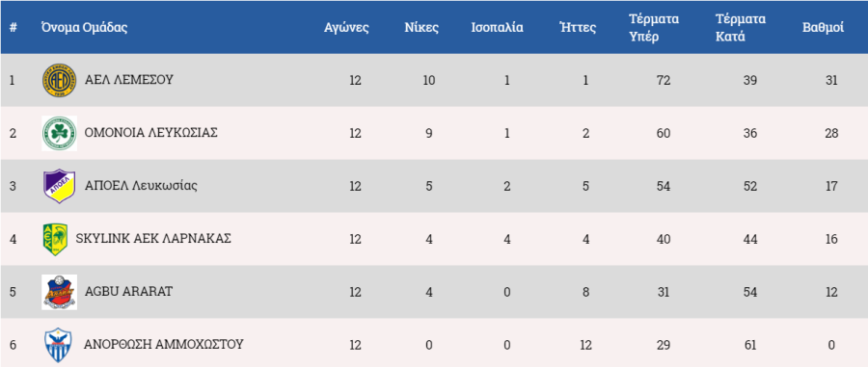Screen dimensions: 868x367
Task: Click the Νίκες column header
Action: (x=421, y=28)
